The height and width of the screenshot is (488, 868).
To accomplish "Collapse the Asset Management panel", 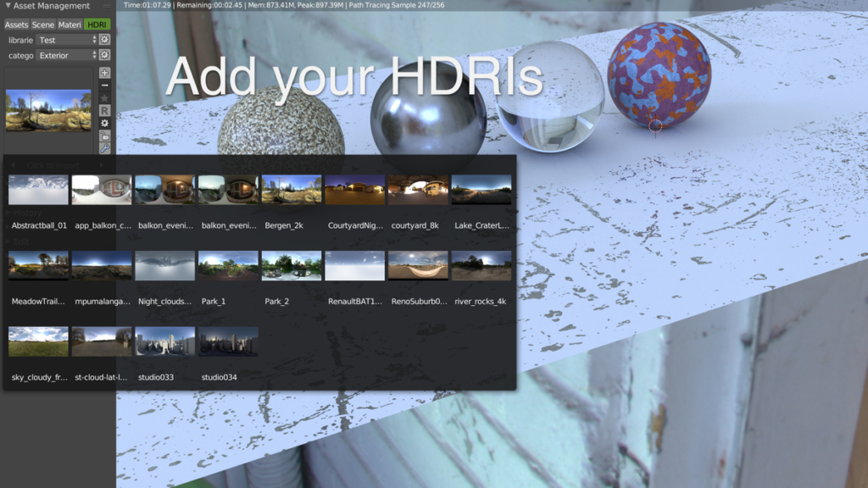I will (8, 6).
